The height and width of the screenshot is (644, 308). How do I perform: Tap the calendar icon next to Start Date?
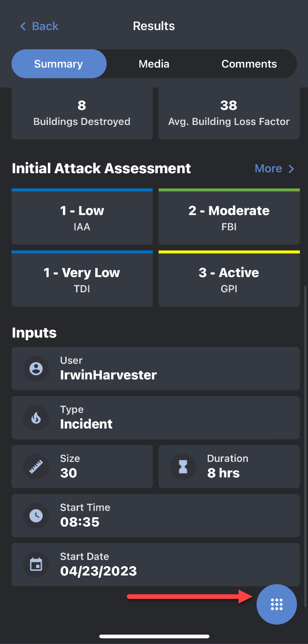click(x=36, y=565)
